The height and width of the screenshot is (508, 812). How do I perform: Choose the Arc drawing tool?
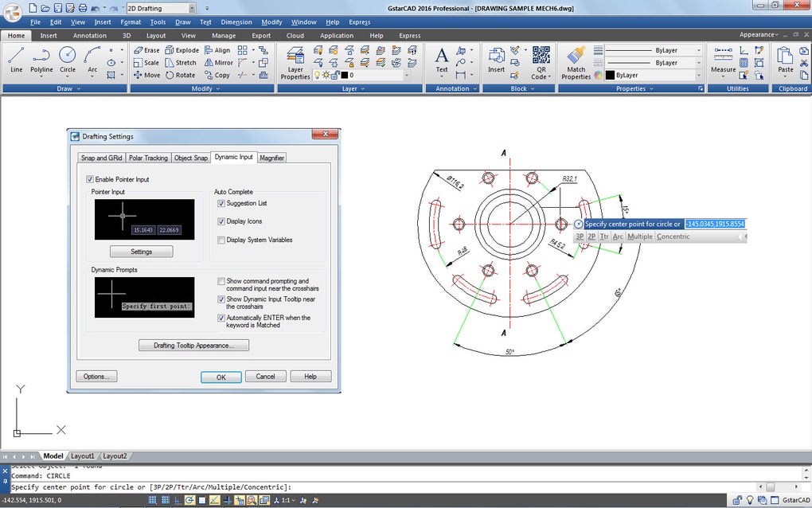[x=92, y=60]
